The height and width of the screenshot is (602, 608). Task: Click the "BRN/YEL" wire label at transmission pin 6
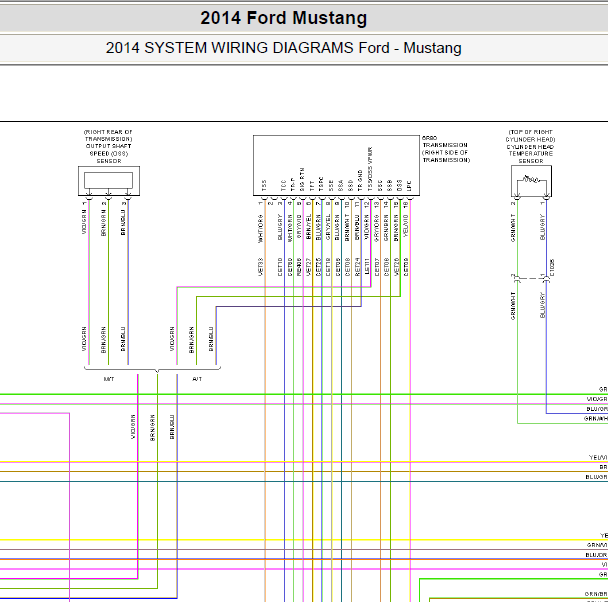[x=309, y=227]
